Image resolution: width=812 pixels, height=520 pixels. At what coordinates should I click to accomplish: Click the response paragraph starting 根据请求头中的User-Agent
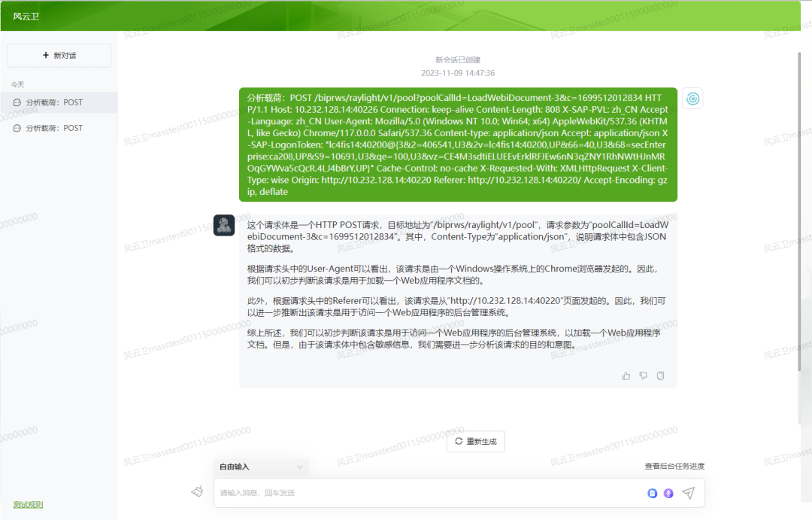453,275
